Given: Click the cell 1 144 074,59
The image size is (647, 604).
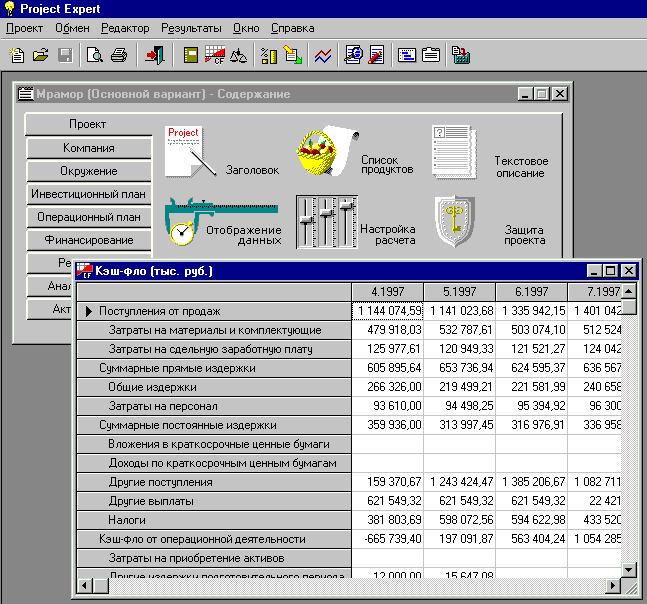Looking at the screenshot, I should coord(387,311).
